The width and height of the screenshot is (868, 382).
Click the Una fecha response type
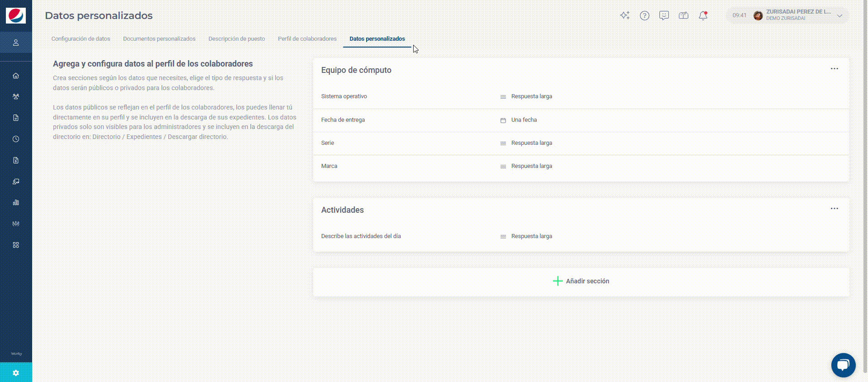click(x=524, y=120)
